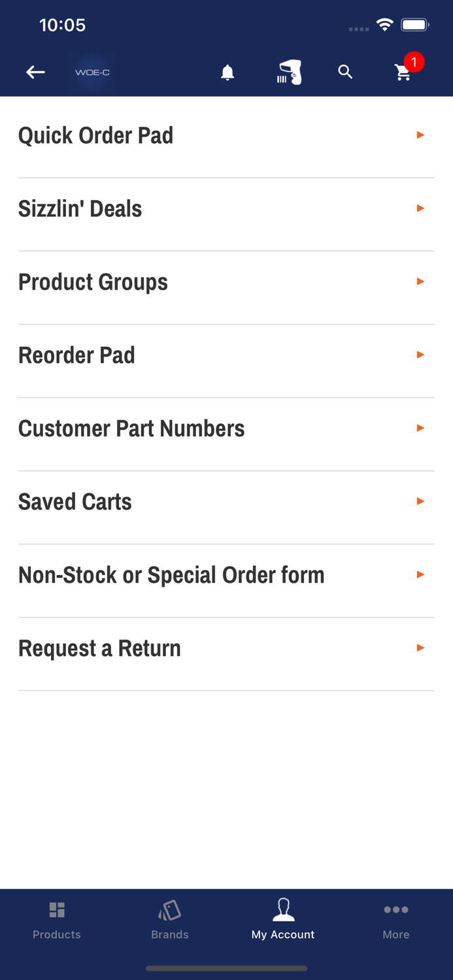Tap the Brands flag icon
This screenshot has height=980, width=453.
pos(170,909)
